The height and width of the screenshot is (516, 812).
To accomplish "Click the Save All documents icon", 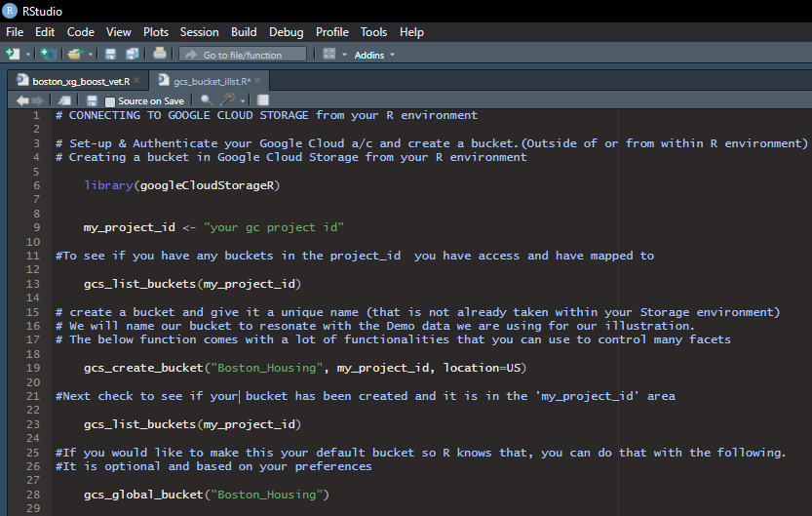I will [132, 54].
